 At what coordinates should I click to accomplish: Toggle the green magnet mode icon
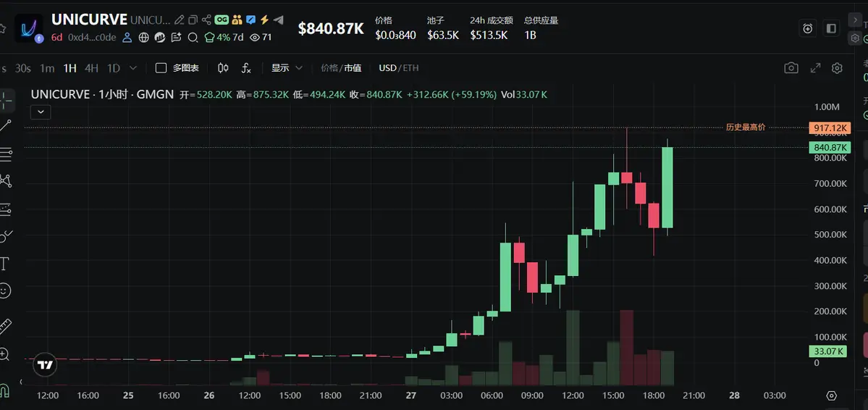[x=4, y=390]
